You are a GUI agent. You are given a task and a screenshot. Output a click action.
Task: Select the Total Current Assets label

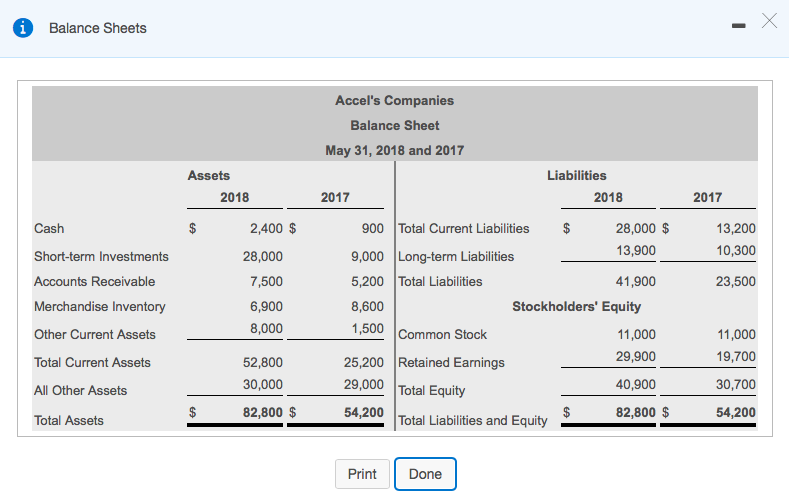(x=92, y=363)
